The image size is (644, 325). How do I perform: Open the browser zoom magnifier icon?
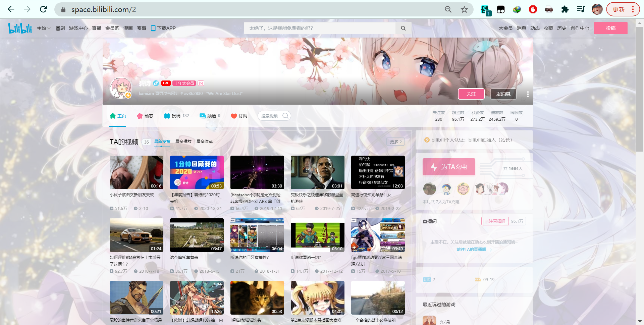pyautogui.click(x=448, y=9)
